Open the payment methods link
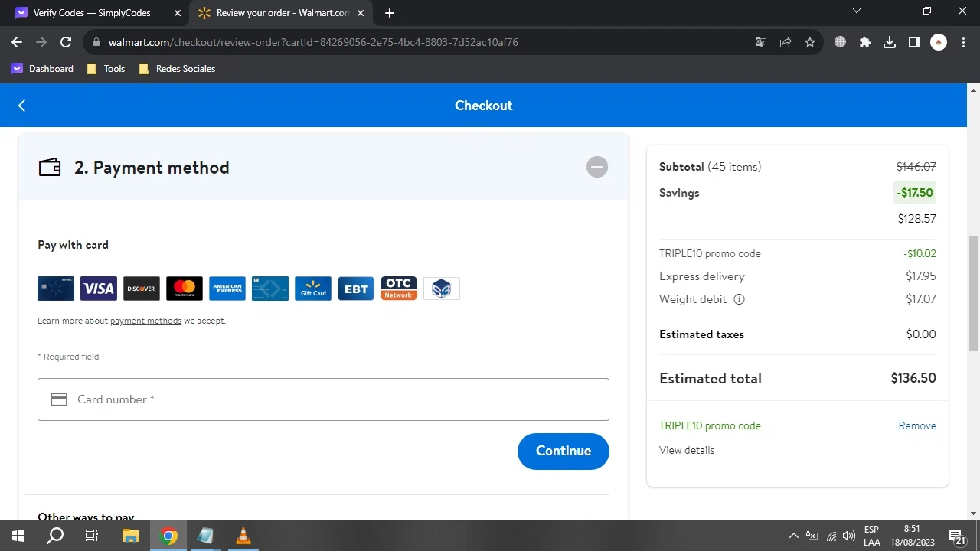The height and width of the screenshot is (551, 980). [145, 321]
